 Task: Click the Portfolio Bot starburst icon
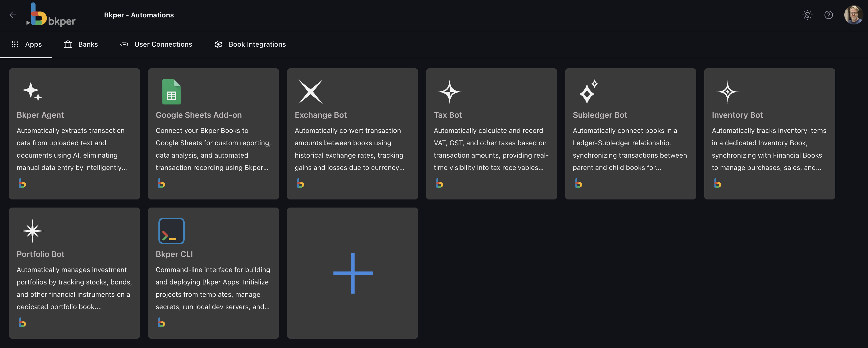[x=32, y=231]
